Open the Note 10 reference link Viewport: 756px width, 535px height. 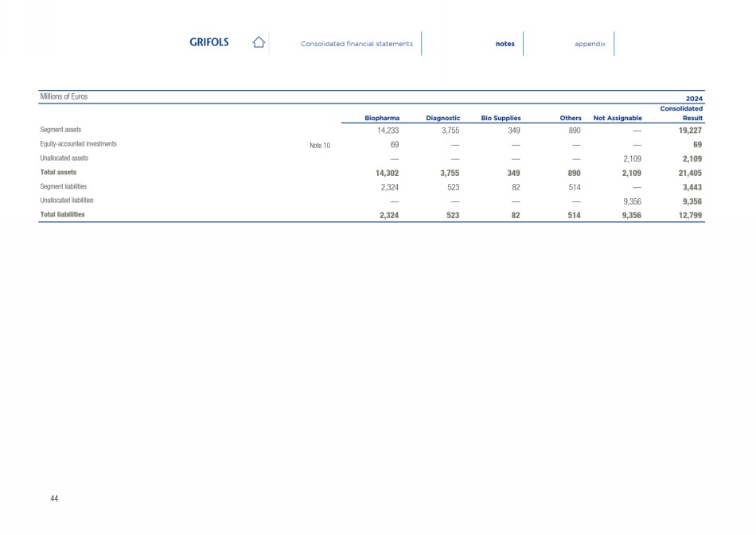tap(320, 145)
